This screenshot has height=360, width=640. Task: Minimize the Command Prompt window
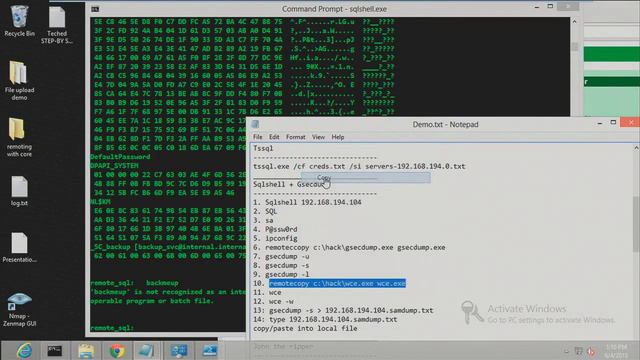tap(537, 7)
